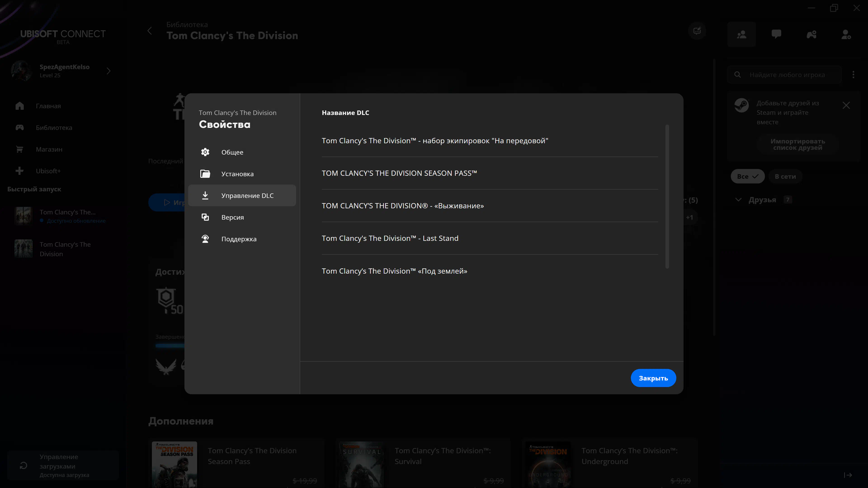The image size is (868, 488).
Task: Select the SEASON PASS DLC row
Action: point(490,173)
